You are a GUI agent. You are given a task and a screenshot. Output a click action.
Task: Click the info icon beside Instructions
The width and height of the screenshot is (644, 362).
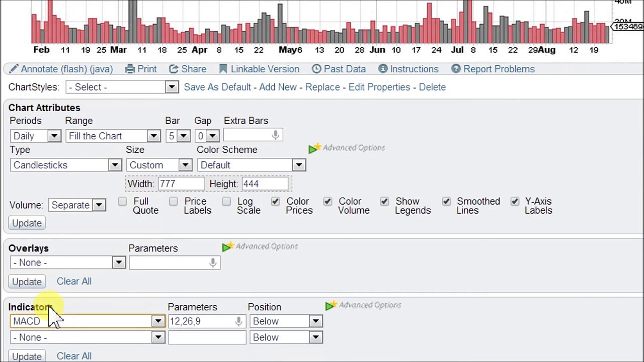pos(383,69)
